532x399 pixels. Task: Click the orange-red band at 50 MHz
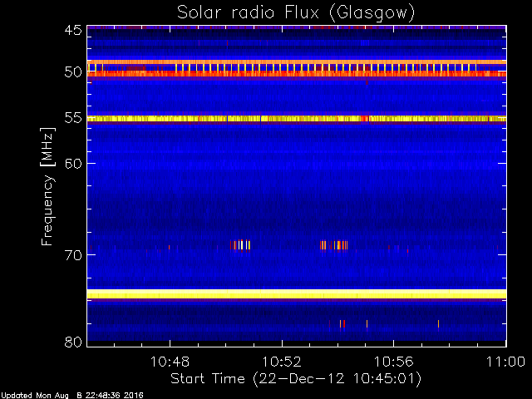pyautogui.click(x=297, y=74)
